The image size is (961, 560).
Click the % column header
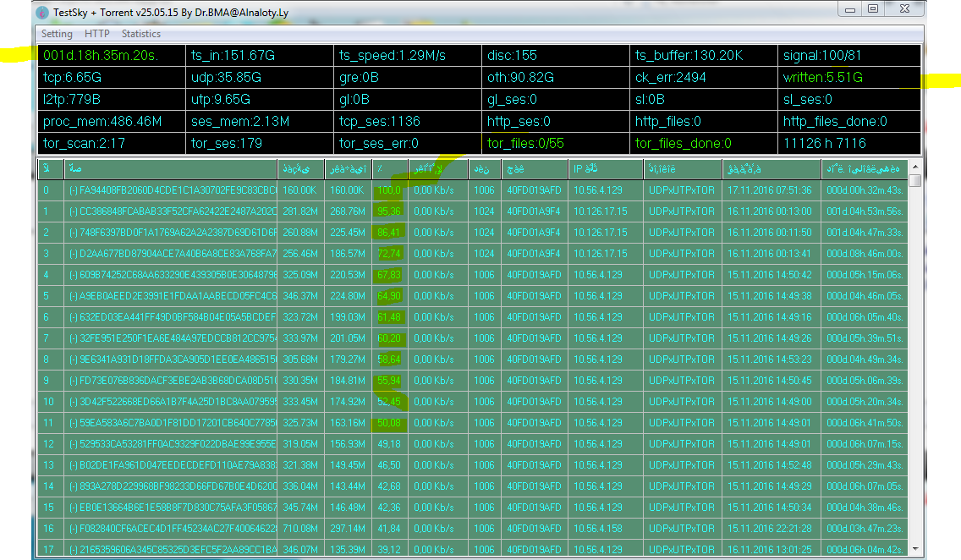[389, 168]
